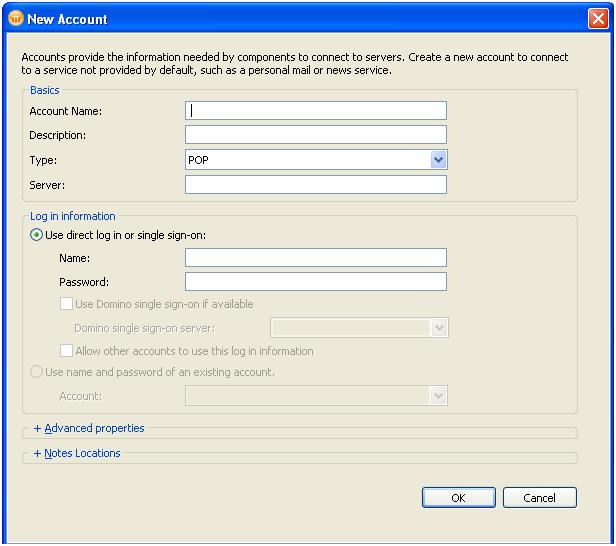Check Allow other accounts to use login
Screen dimensions: 616x546
[66, 350]
